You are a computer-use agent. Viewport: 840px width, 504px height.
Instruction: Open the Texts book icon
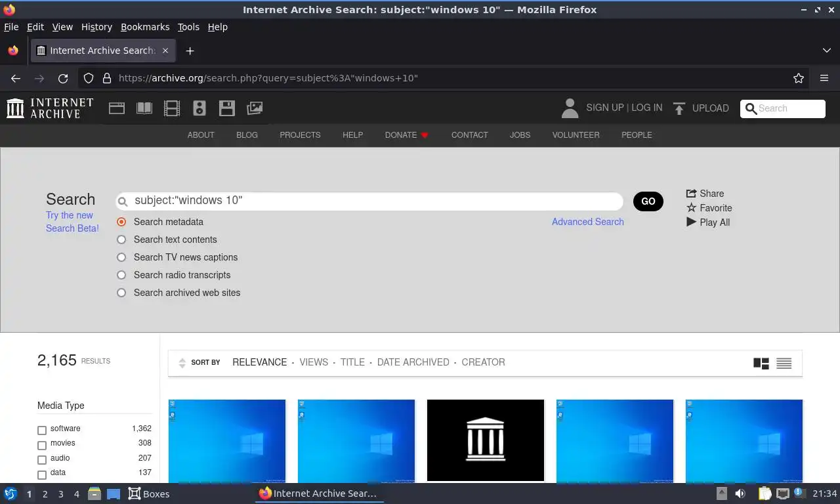point(144,108)
